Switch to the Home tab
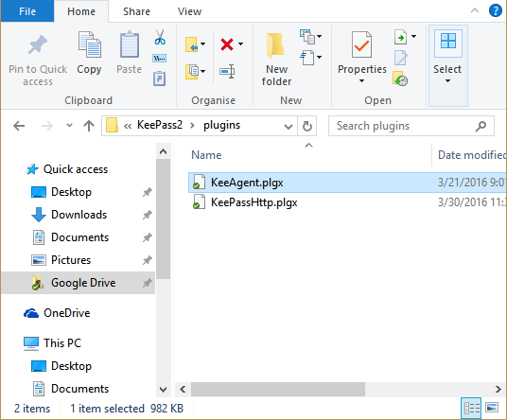The width and height of the screenshot is (507, 420). (81, 11)
